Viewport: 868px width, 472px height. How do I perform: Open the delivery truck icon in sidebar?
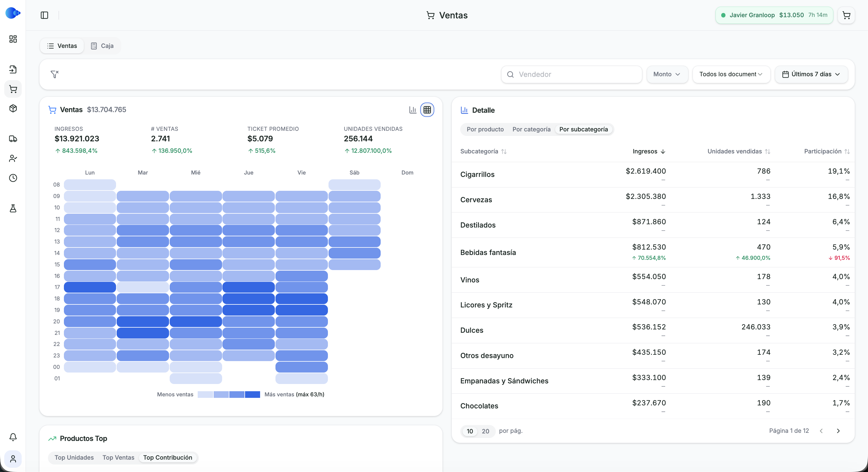tap(13, 139)
